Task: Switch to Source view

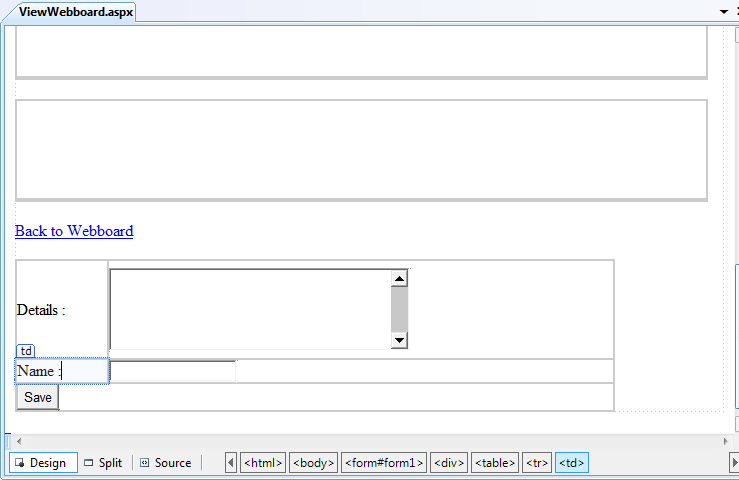Action: coord(166,463)
